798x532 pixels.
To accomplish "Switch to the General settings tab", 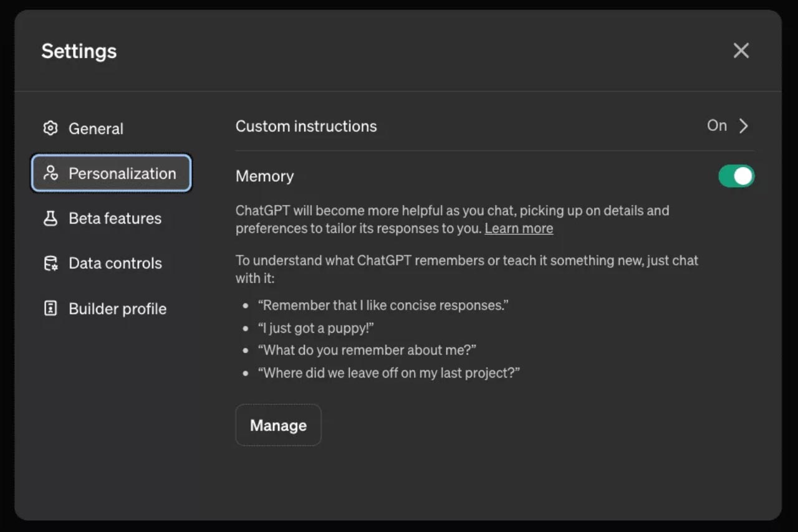I will pos(96,129).
